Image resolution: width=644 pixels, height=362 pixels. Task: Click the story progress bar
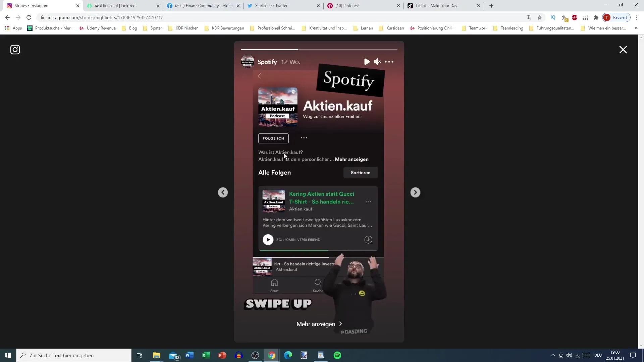tap(319, 49)
